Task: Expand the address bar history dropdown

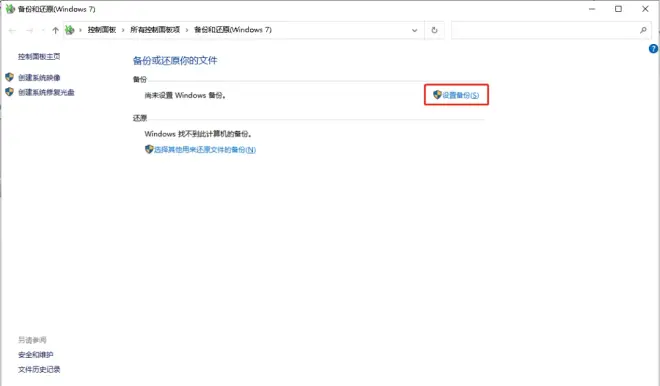Action: (x=415, y=30)
